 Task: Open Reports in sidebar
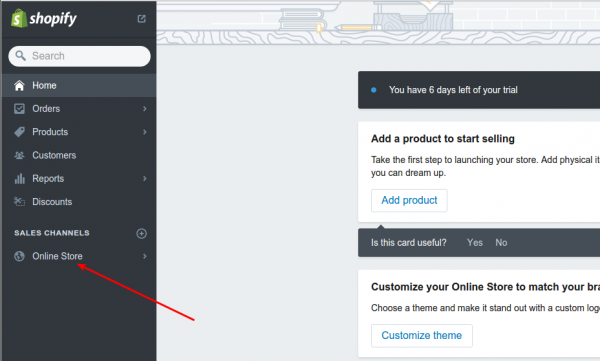(x=79, y=178)
